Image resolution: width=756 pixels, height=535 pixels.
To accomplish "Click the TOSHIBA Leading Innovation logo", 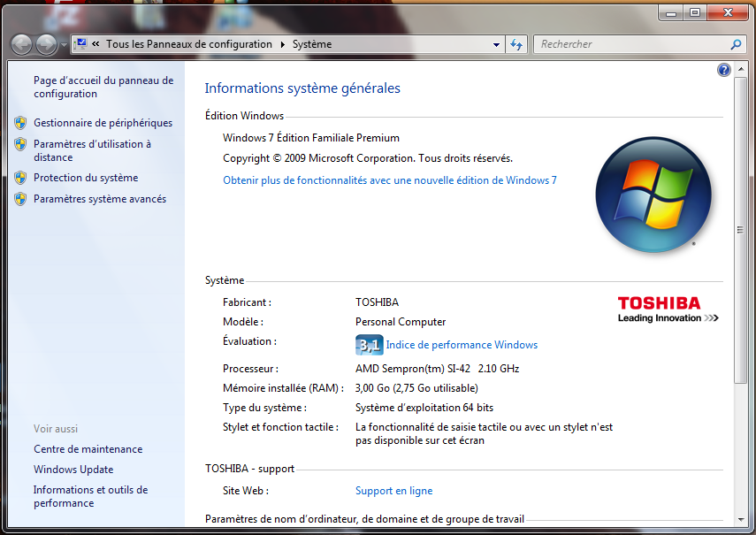I will 668,310.
